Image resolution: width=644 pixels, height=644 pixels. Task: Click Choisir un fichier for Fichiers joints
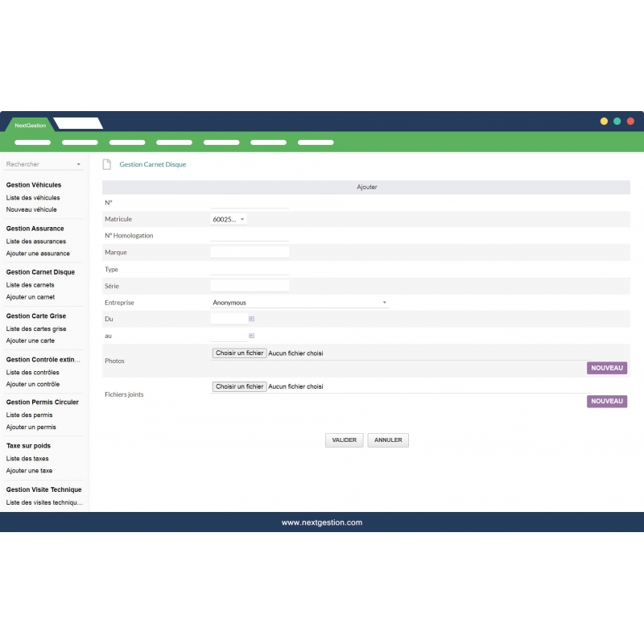coord(239,386)
